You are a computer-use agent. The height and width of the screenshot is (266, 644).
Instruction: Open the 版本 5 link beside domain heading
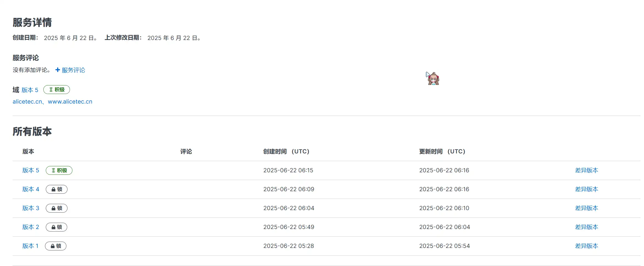click(30, 90)
